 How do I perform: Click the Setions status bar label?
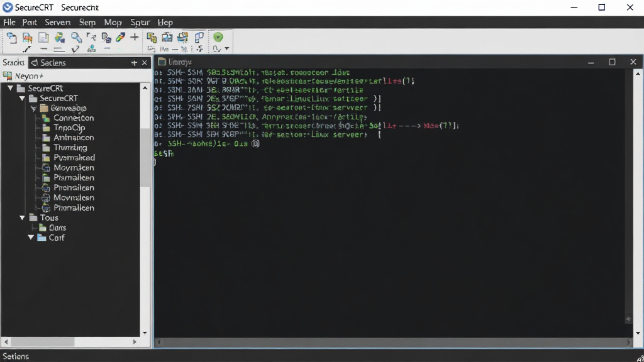(16, 356)
